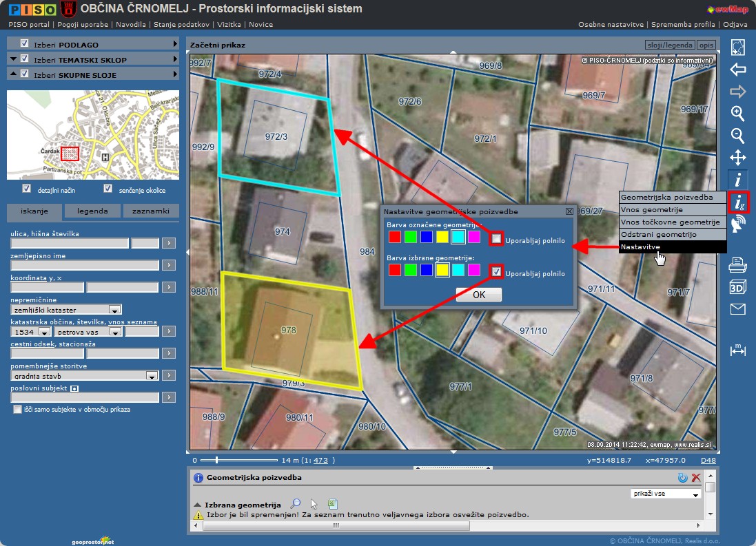Open the 'zemljiški kataster' dropdown
Screen dimensions: 756x546
coord(115,310)
